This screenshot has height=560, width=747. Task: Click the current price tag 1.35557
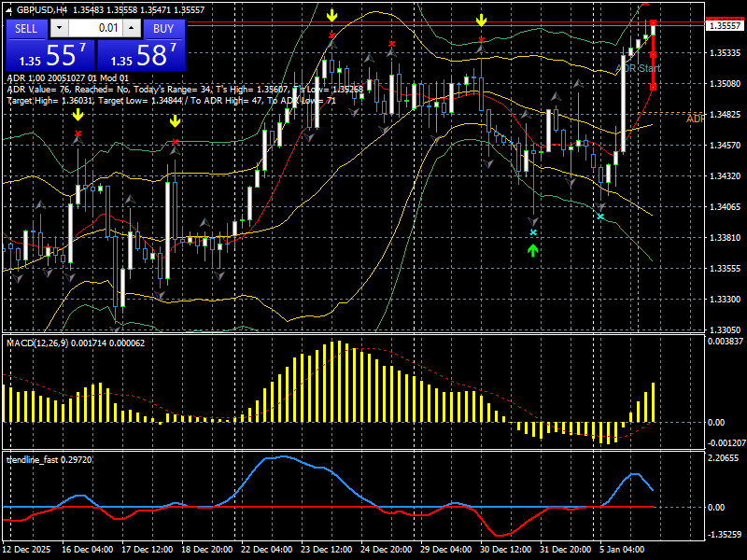click(725, 25)
